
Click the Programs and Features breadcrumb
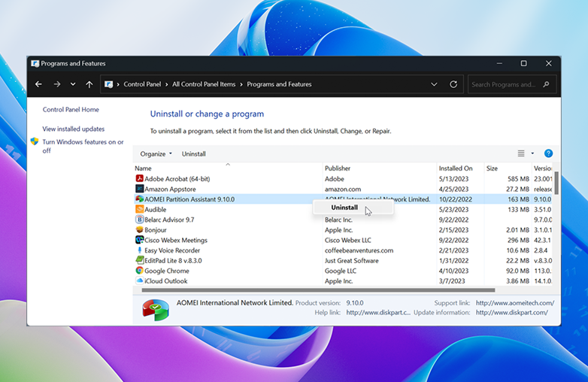click(x=279, y=84)
